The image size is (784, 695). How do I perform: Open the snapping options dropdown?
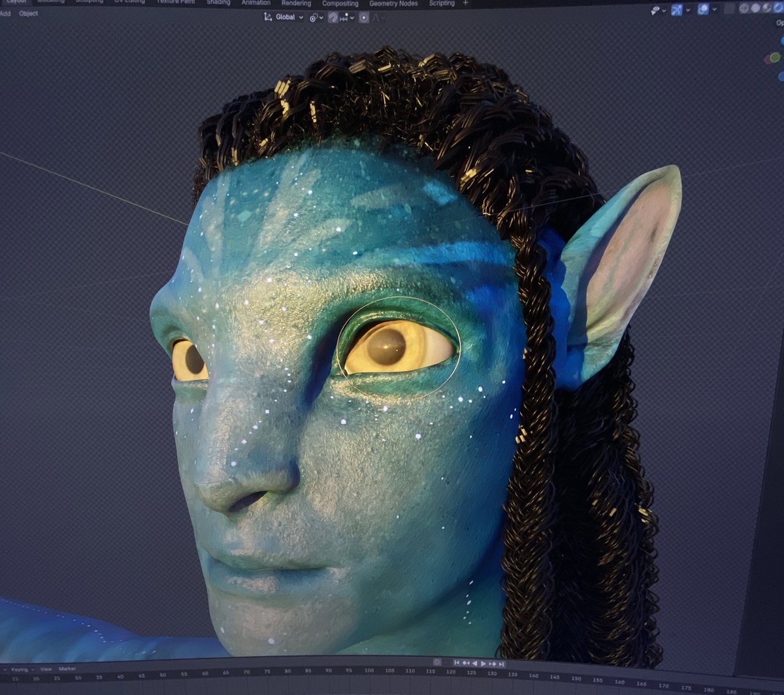(x=348, y=18)
